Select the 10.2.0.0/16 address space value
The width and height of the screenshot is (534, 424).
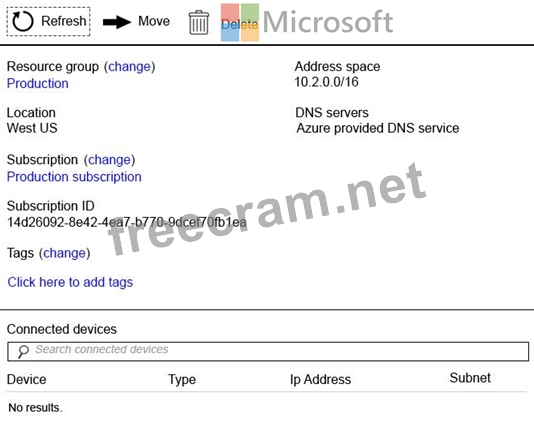pos(327,82)
